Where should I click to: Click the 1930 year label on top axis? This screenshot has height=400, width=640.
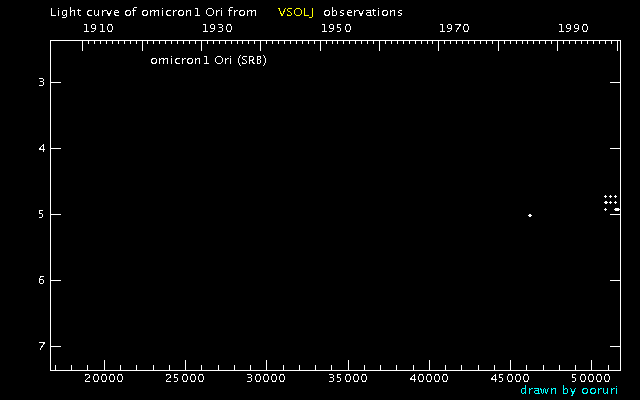tap(217, 29)
